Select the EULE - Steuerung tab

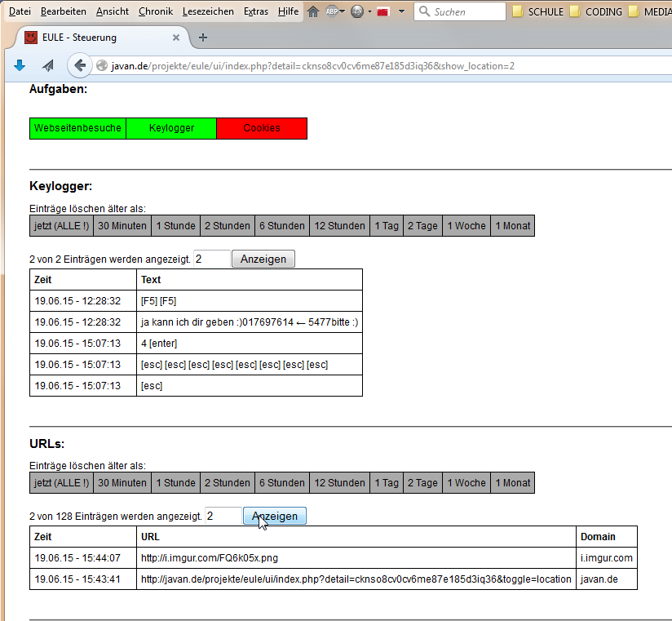(x=102, y=38)
